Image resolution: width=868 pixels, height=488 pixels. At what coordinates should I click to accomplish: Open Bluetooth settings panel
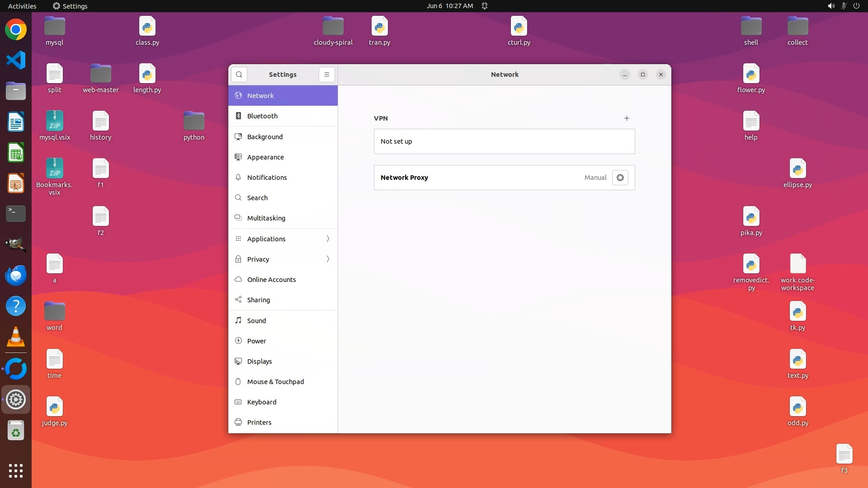click(x=262, y=116)
